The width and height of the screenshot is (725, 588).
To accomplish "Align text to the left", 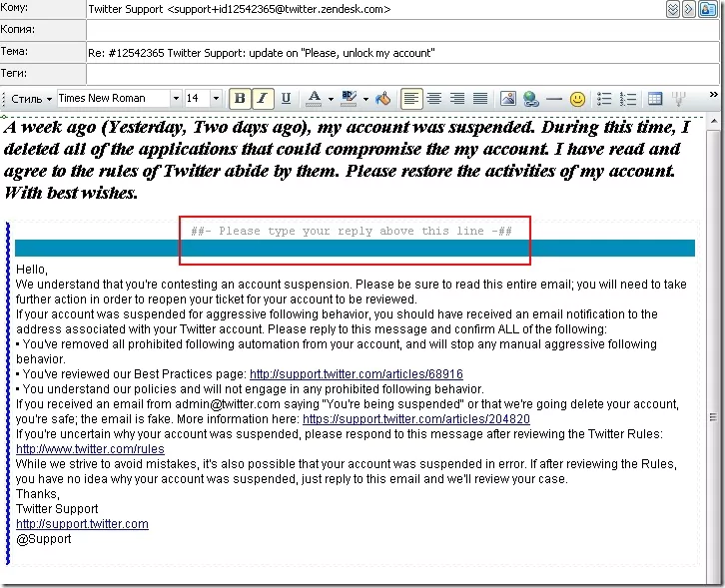I will (x=411, y=99).
